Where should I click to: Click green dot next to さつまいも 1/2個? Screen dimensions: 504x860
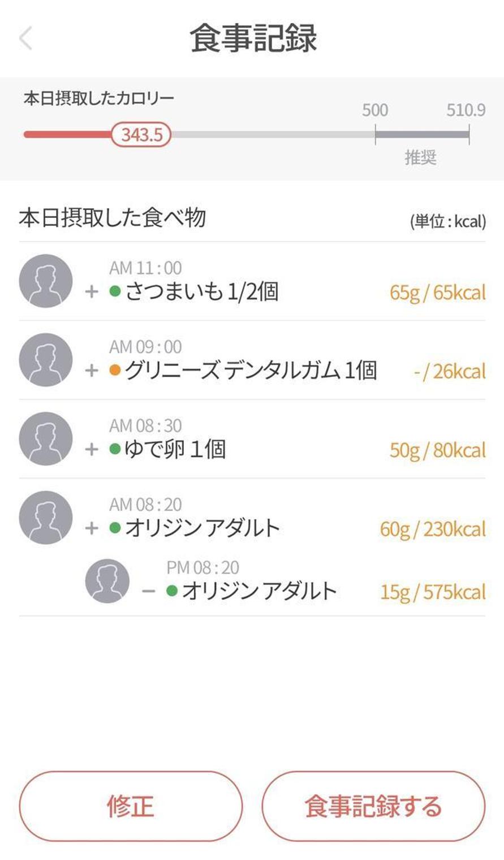coord(115,292)
